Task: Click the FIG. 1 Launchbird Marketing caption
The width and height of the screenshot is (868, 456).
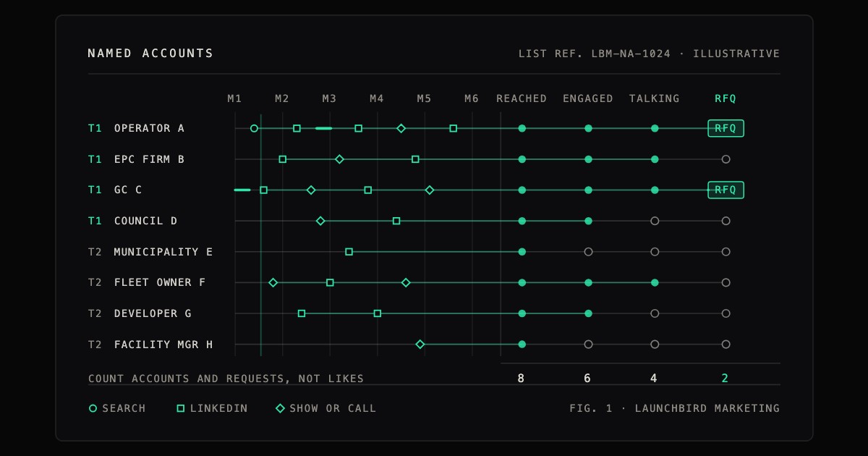Action: (675, 408)
